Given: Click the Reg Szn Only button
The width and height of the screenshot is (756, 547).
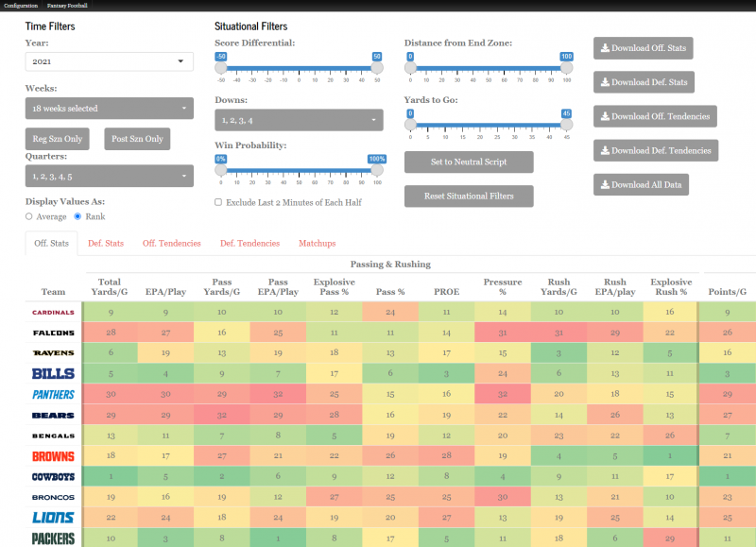Looking at the screenshot, I should coord(58,139).
